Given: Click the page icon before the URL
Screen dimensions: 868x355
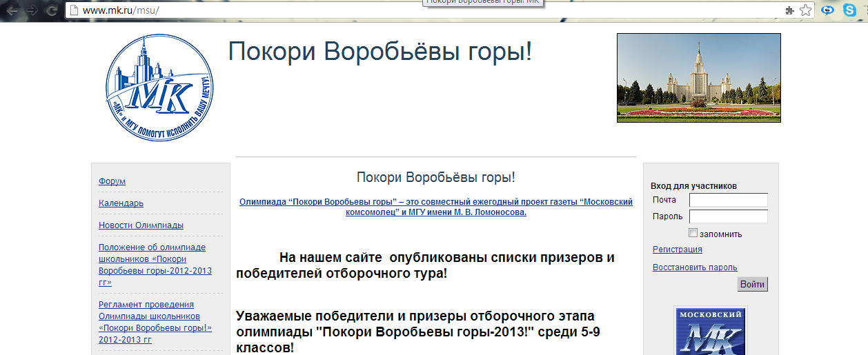Looking at the screenshot, I should [75, 10].
